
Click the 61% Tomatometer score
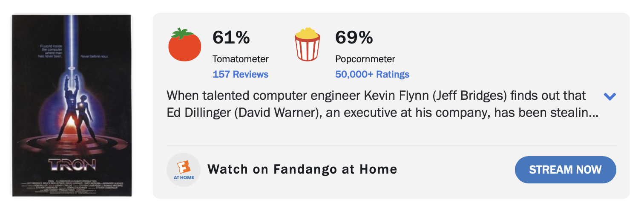tap(231, 38)
